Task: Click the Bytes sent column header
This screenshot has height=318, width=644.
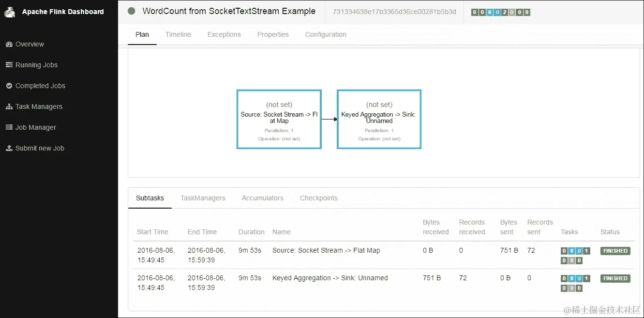Action: (x=509, y=227)
